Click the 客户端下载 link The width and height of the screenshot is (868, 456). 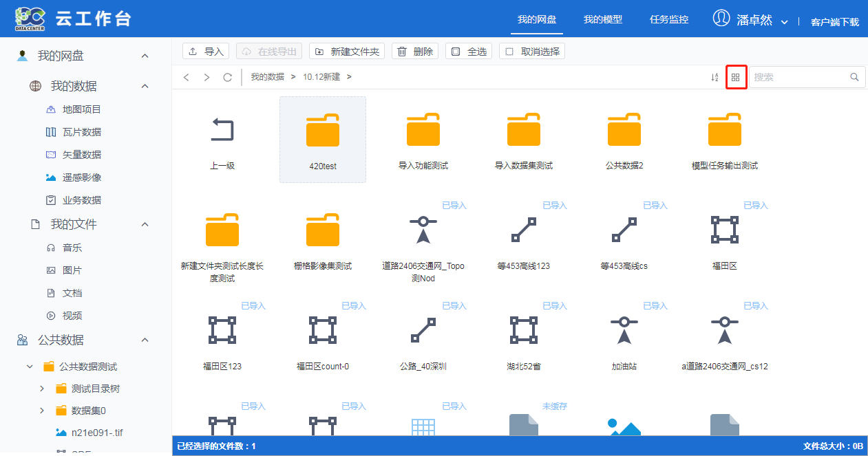pyautogui.click(x=835, y=22)
